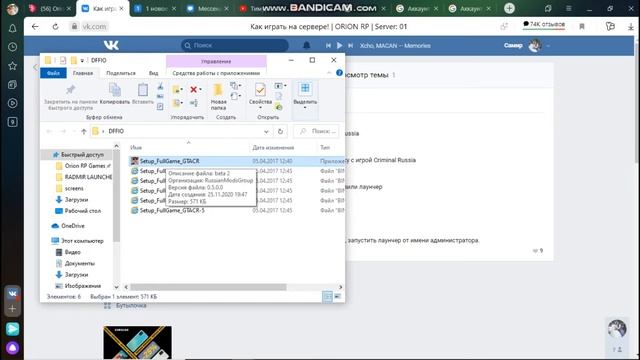Image resolution: width=640 pixels, height=360 pixels.
Task: Open the Orion RP Games folder in sidebar
Action: (x=85, y=166)
